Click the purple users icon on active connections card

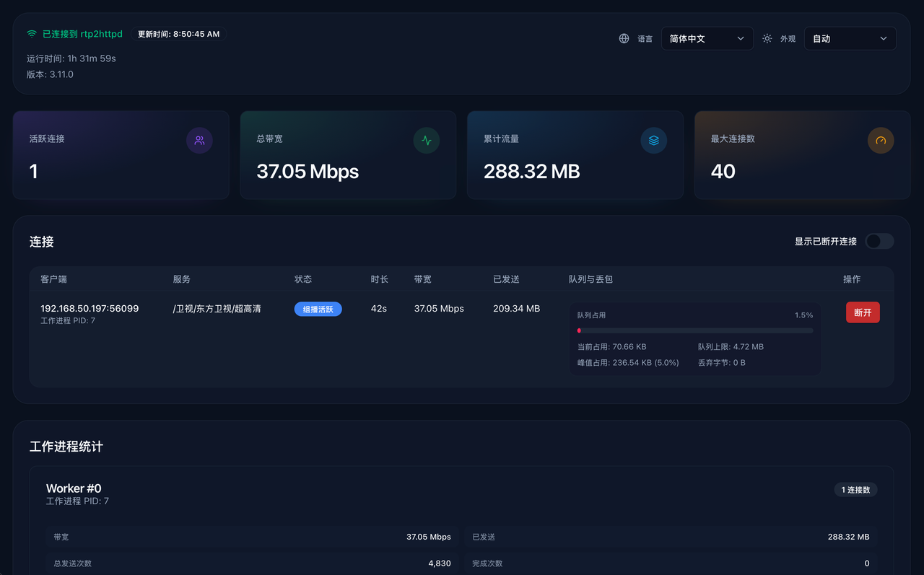click(199, 141)
